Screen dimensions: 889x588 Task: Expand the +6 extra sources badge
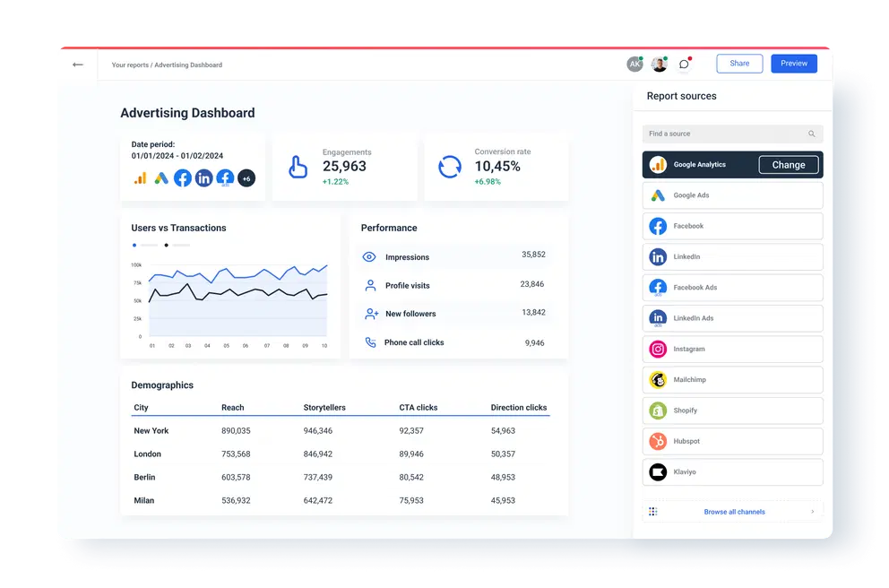pos(246,178)
